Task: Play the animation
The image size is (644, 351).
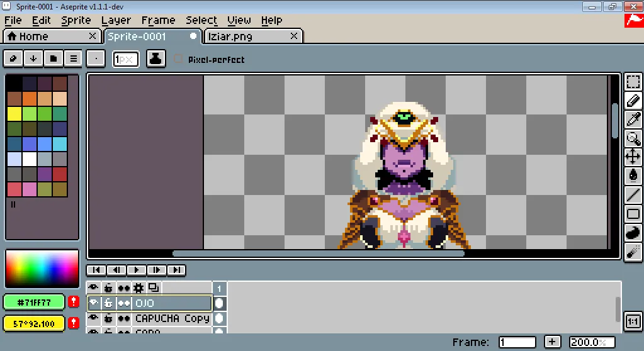Action: coord(137,270)
